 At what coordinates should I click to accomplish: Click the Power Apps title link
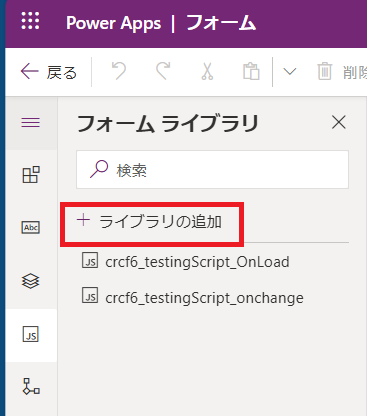(x=113, y=23)
